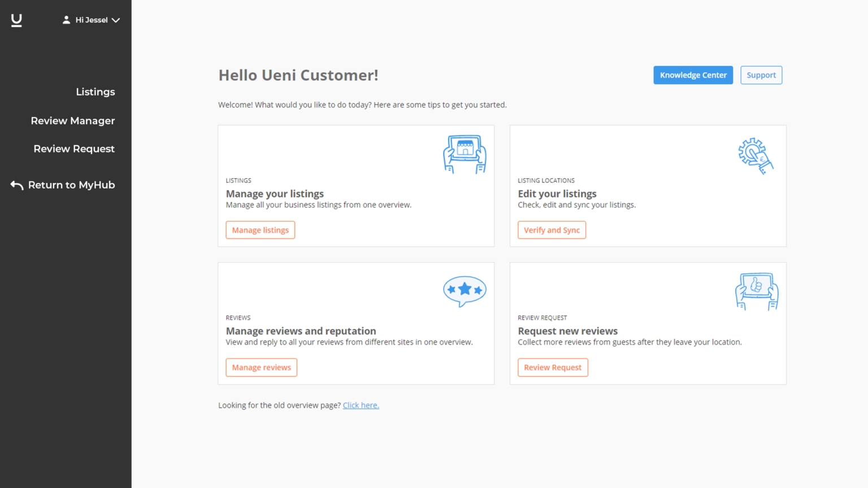Image resolution: width=868 pixels, height=488 pixels.
Task: Open Review Manager from the sidebar
Action: point(72,120)
